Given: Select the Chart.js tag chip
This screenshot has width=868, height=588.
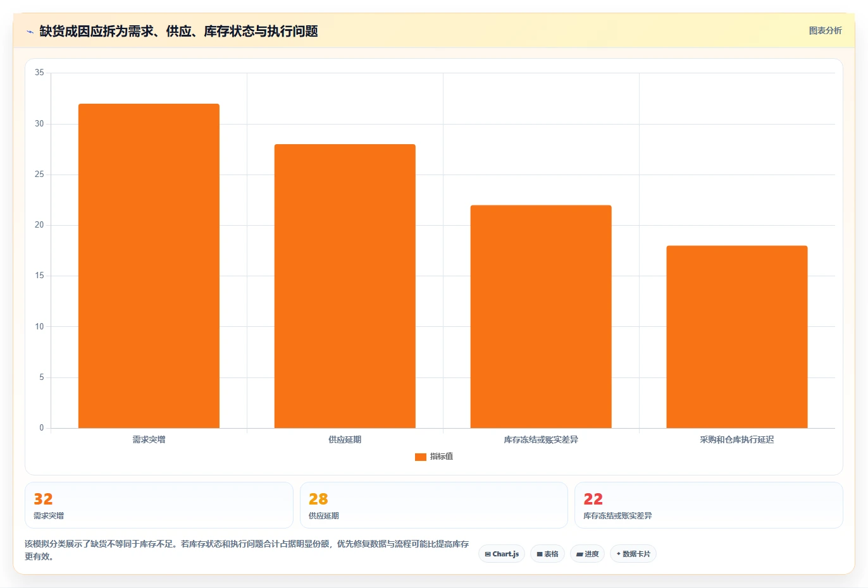Looking at the screenshot, I should tap(502, 554).
